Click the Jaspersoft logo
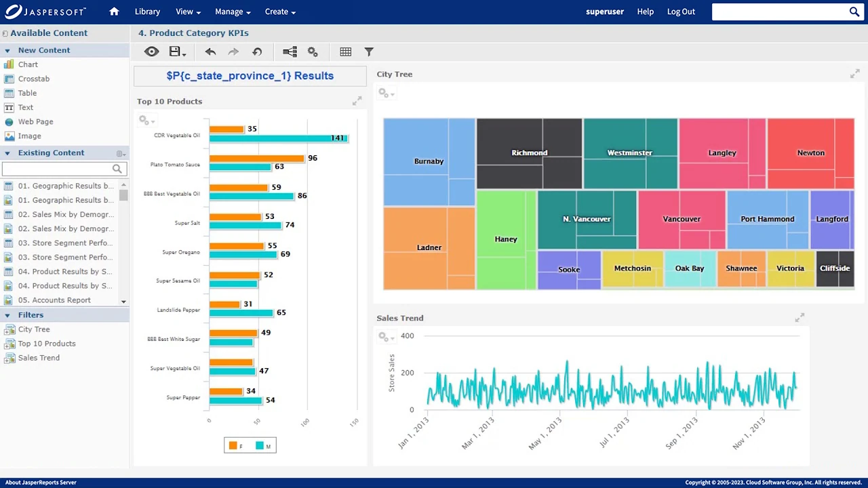868x488 pixels. tap(45, 12)
